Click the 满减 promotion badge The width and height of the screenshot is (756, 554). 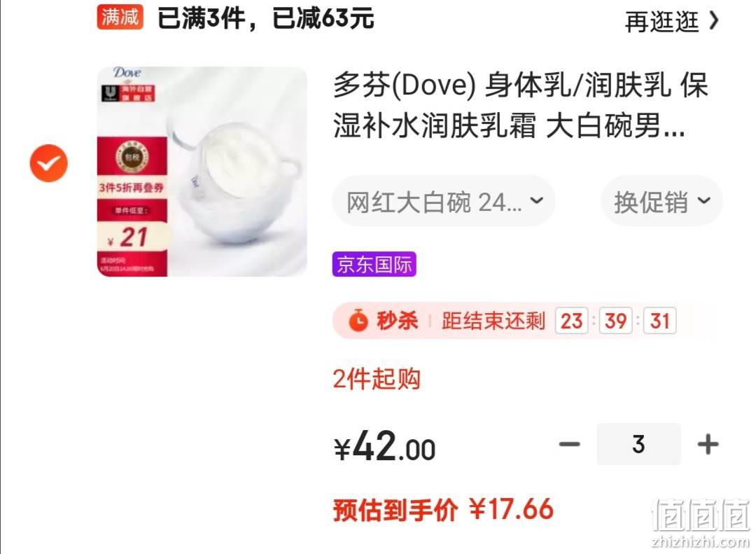[120, 18]
